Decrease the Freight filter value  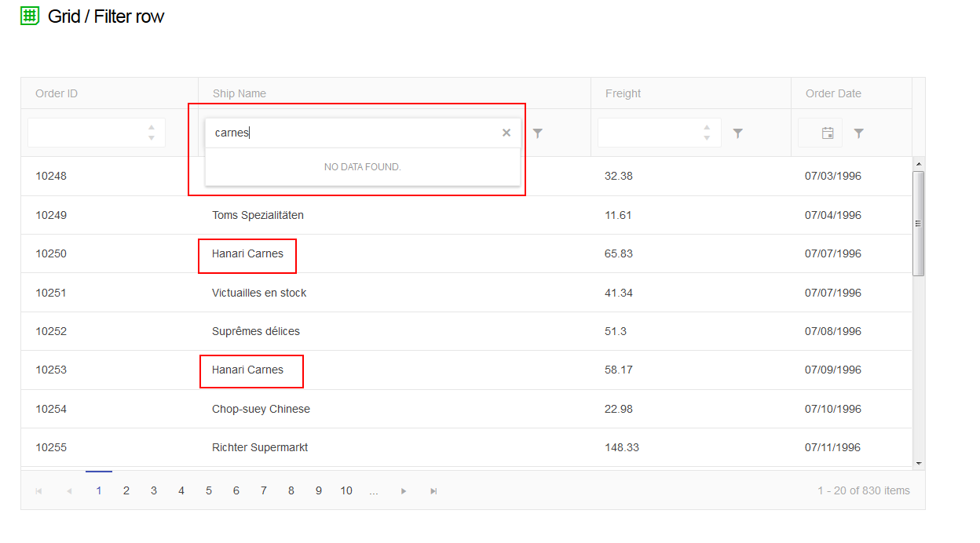coord(707,139)
